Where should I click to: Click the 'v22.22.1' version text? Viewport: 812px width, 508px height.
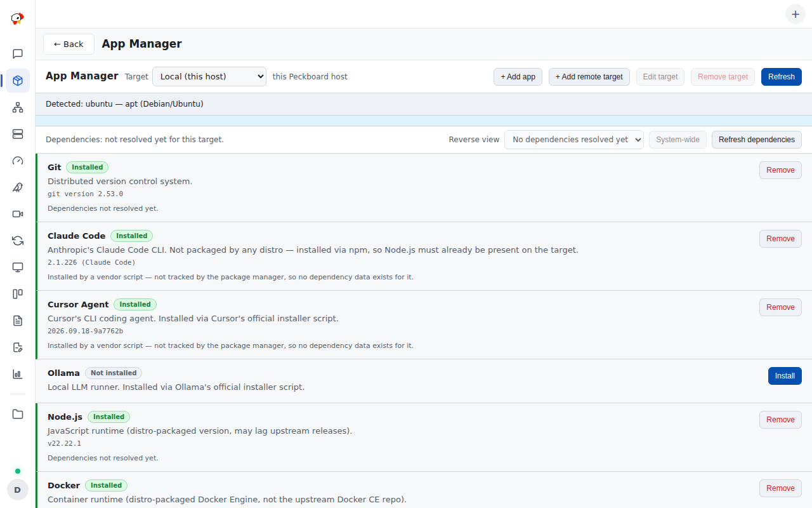[65, 444]
